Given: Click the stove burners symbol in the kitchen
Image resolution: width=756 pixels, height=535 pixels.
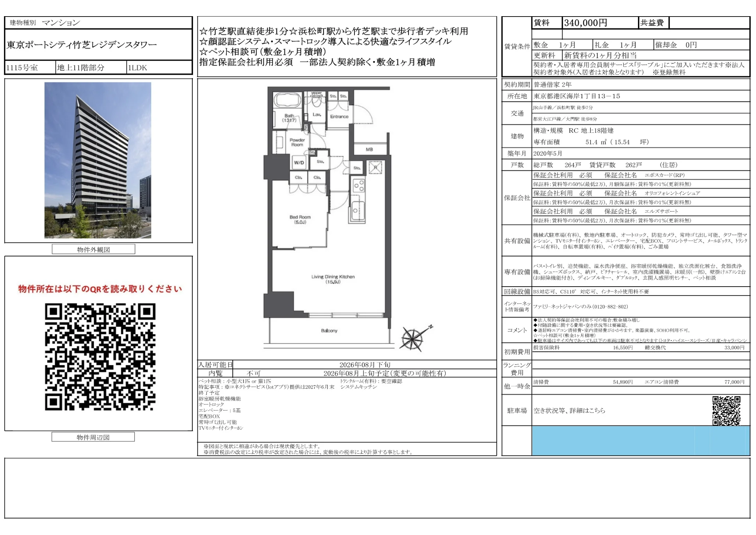Looking at the screenshot, I should 359,186.
